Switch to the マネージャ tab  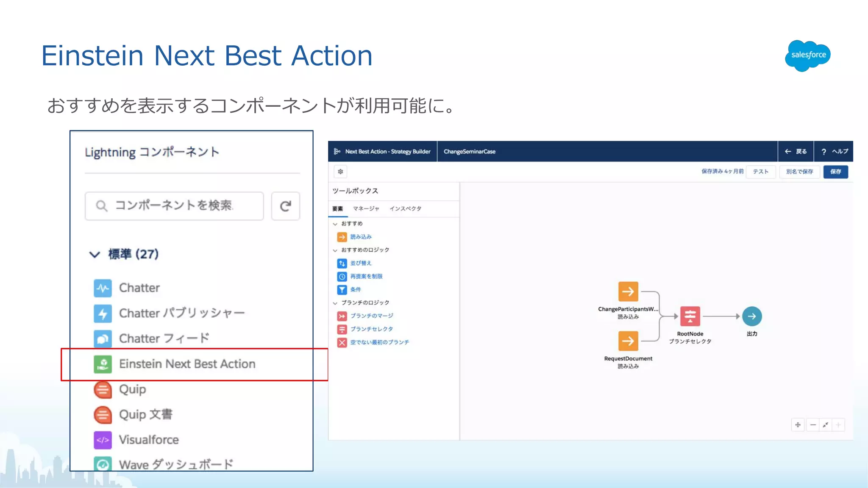tap(366, 209)
